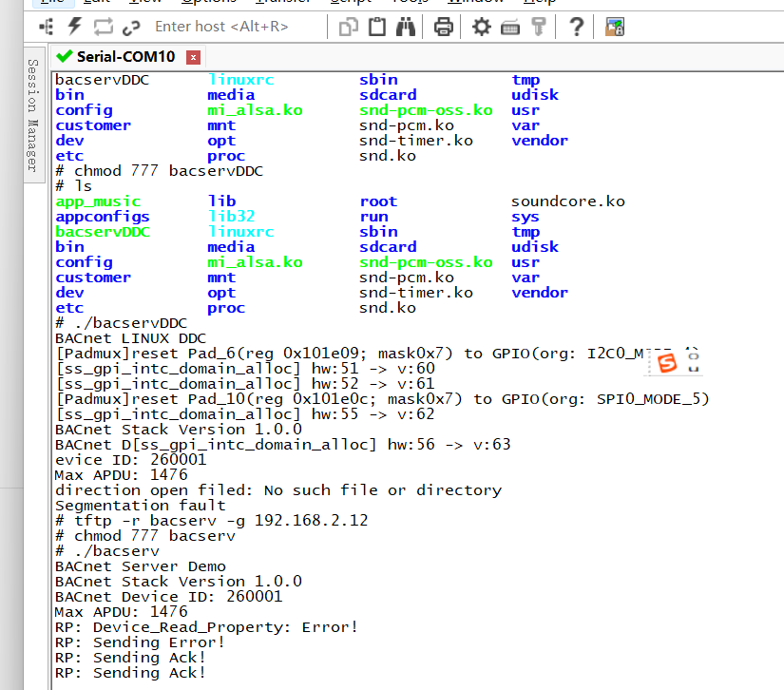Screen dimensions: 784x690
Task: Click the Paste clipboard icon
Action: [377, 27]
